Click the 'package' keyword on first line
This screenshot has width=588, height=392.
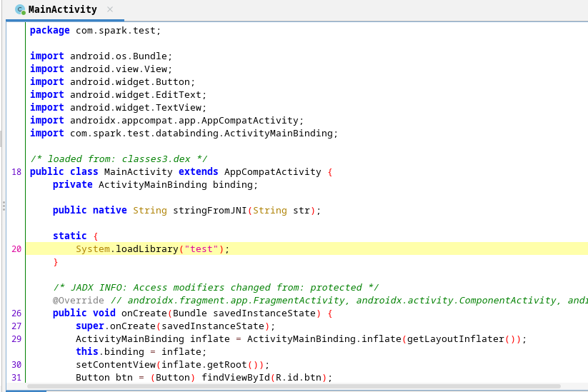pos(50,31)
